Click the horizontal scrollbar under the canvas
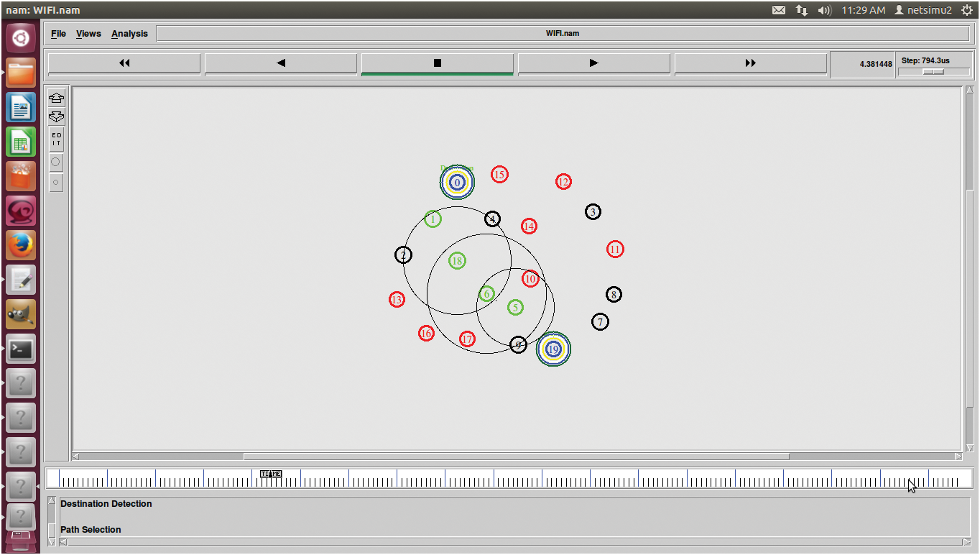The height and width of the screenshot is (555, 980). tap(516, 457)
